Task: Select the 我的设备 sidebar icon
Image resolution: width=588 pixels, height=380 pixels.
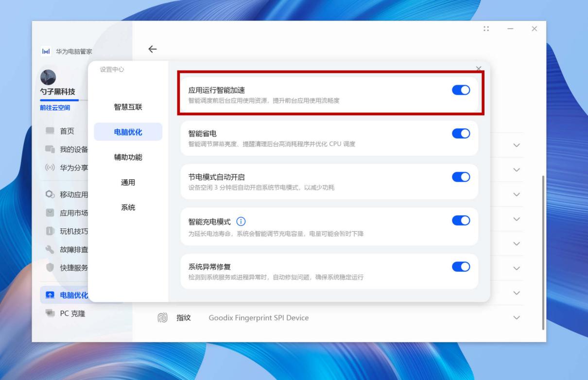Action: point(49,149)
